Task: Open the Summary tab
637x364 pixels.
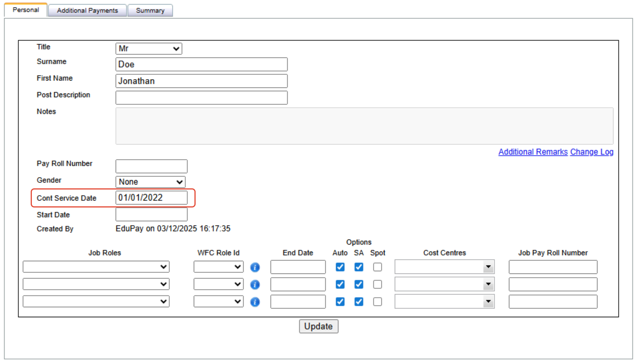Action: coord(150,11)
